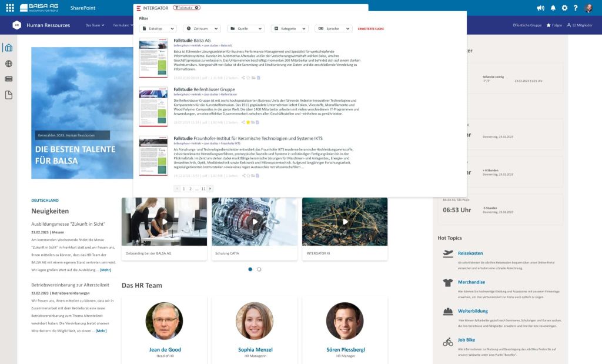Favorite the Fraunhofer IKTS result star

tap(249, 175)
